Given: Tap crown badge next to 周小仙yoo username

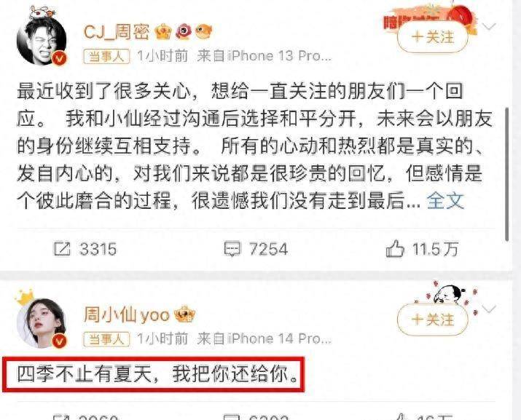Looking at the screenshot, I should pos(185,314).
